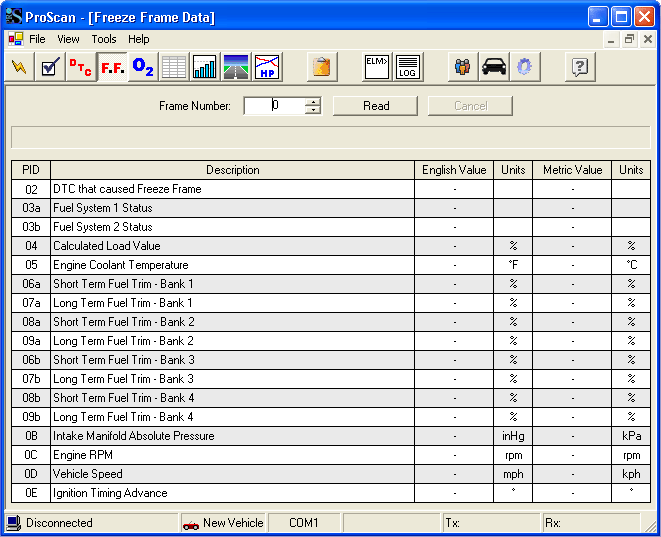Select the Vehicle Speed row
Image resolution: width=661 pixels, height=537 pixels.
click(x=331, y=474)
